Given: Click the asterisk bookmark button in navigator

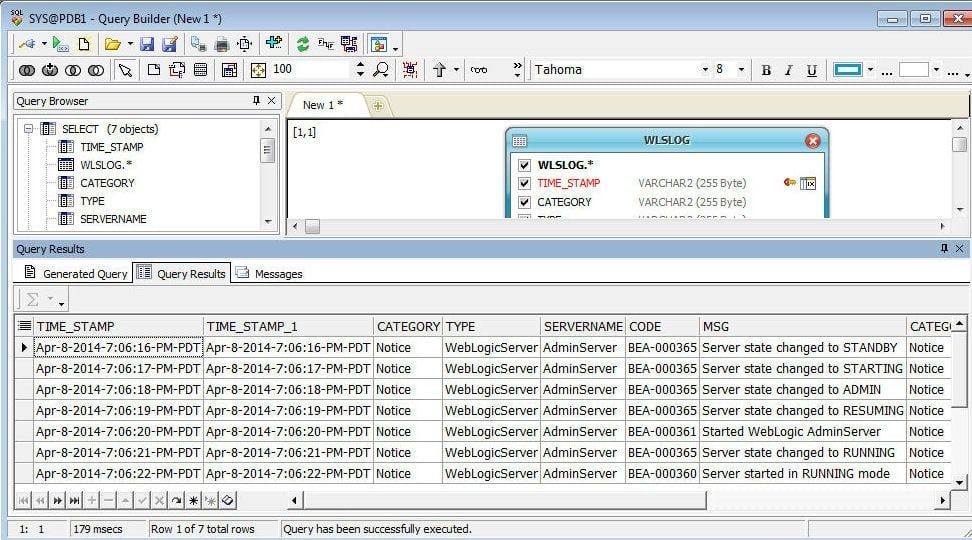Looking at the screenshot, I should (x=193, y=500).
